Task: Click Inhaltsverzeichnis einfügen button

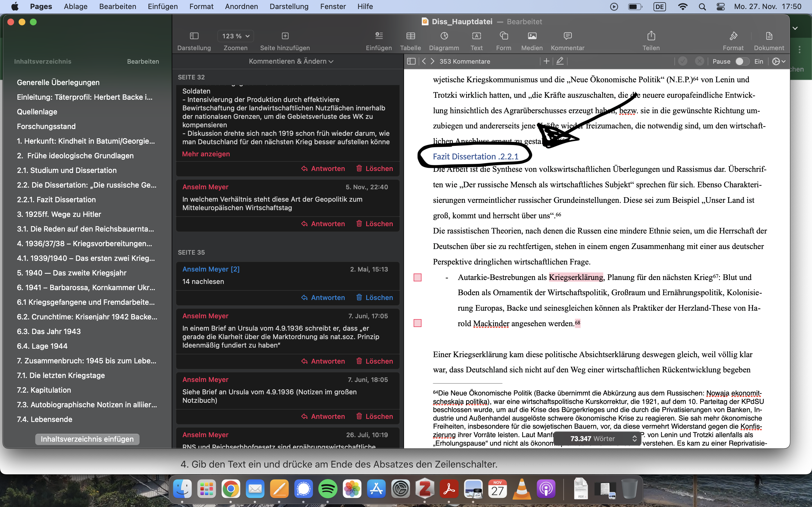Action: pos(87,439)
